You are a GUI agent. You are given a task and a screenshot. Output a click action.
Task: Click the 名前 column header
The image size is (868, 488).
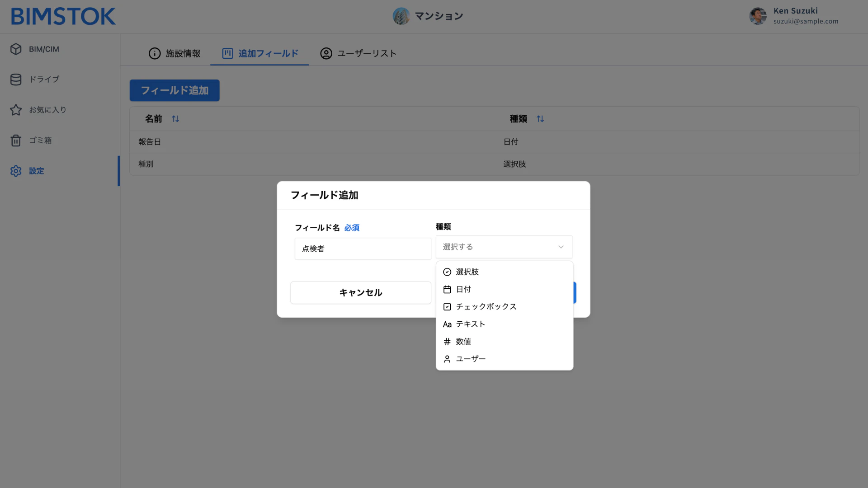[x=153, y=119]
